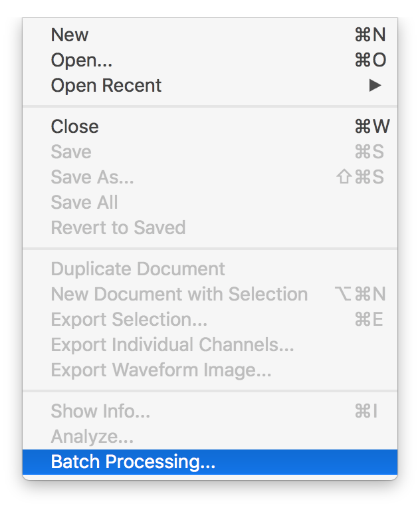The width and height of the screenshot is (420, 508).
Task: Open Batch Processing... dialog
Action: pyautogui.click(x=133, y=462)
